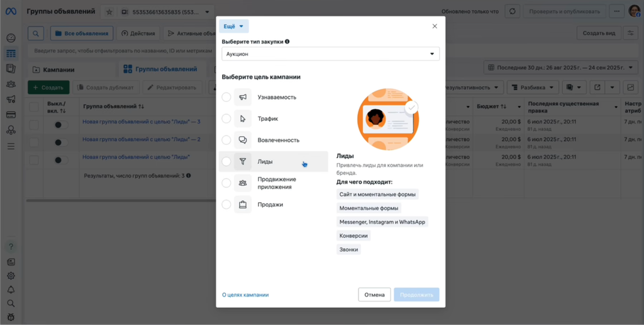This screenshot has height=325, width=644.
Task: Select the 'Трафик' objective radio button
Action: [226, 118]
